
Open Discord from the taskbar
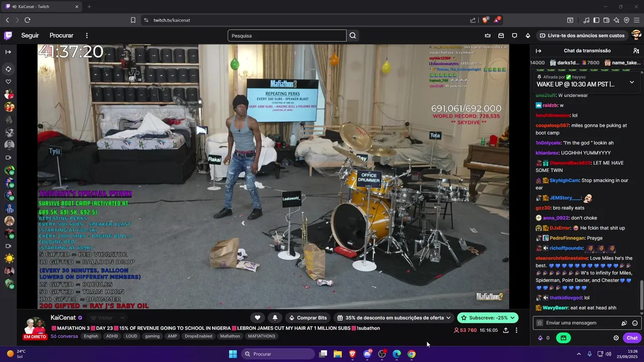[x=367, y=354]
